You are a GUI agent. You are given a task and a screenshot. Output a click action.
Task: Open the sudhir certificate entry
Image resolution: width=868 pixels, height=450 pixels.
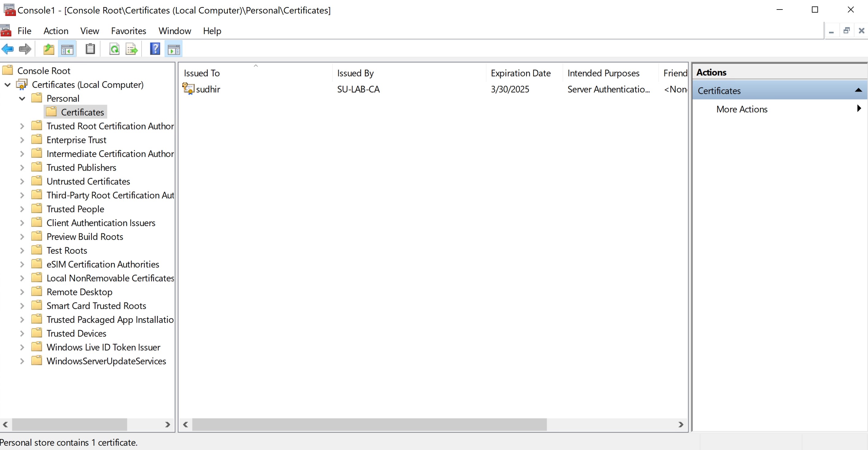click(x=208, y=89)
